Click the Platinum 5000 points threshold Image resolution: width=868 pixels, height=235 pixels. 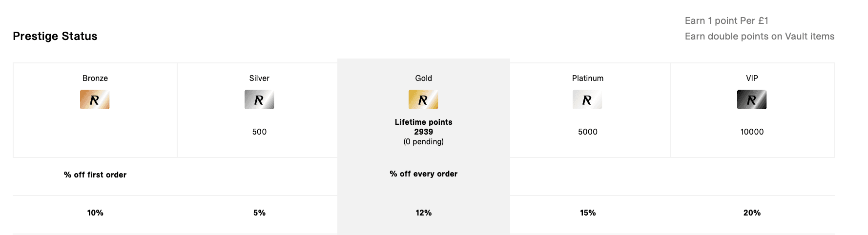(588, 132)
